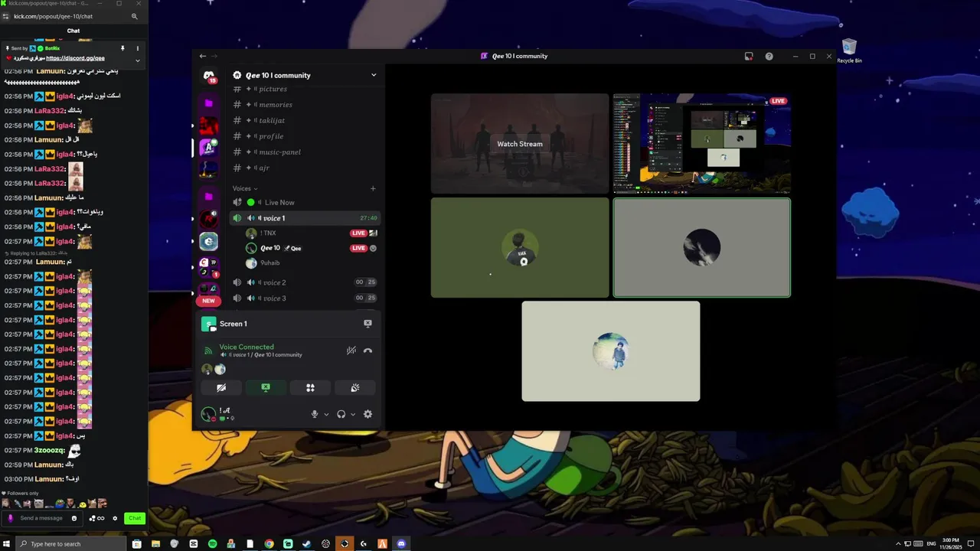Viewport: 980px width, 551px height.
Task: Open chat identity icon beside settings gear
Action: click(97, 518)
